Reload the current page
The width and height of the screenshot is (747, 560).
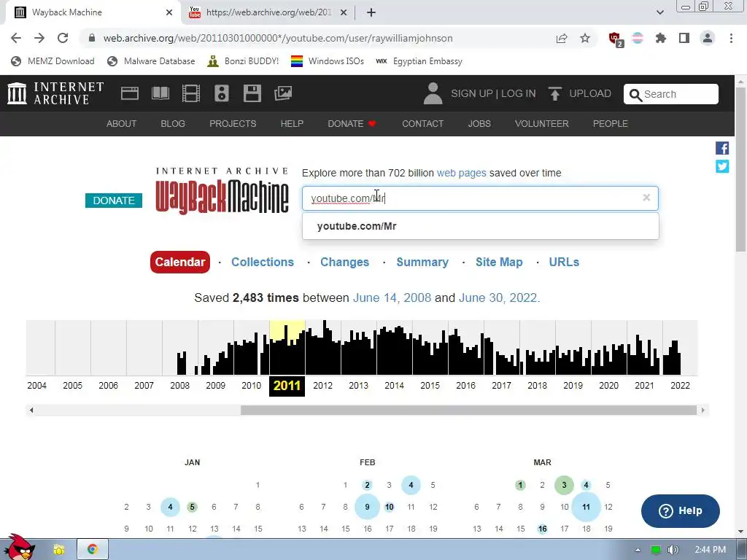pyautogui.click(x=63, y=38)
